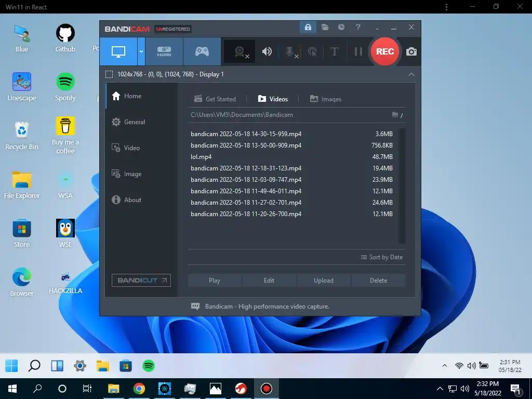This screenshot has height=399, width=532.
Task: Open the notification center icon
Action: (x=516, y=389)
